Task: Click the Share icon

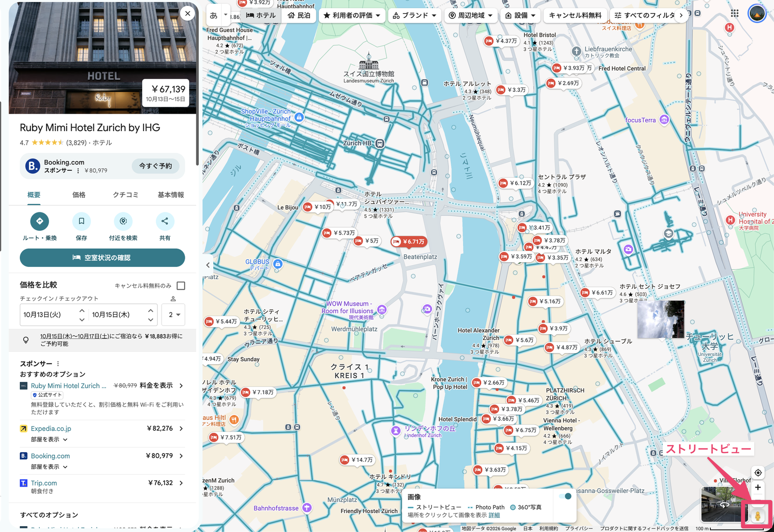Action: 165,221
